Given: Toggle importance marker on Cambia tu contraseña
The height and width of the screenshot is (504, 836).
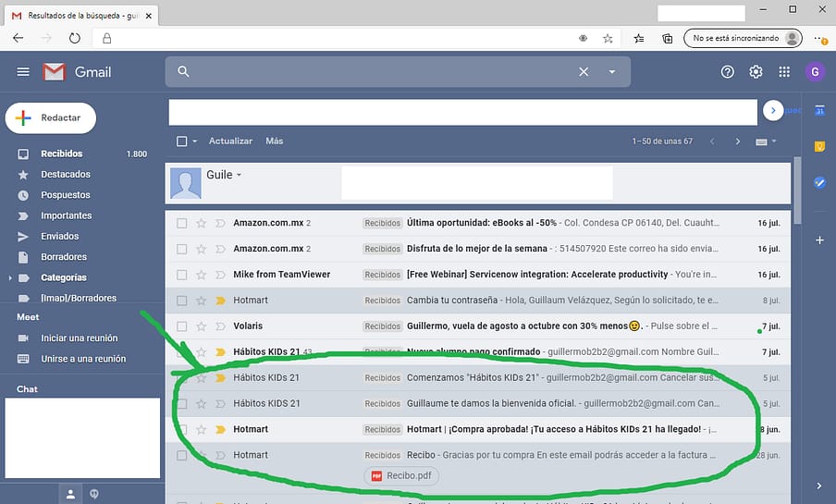Looking at the screenshot, I should coord(220,301).
